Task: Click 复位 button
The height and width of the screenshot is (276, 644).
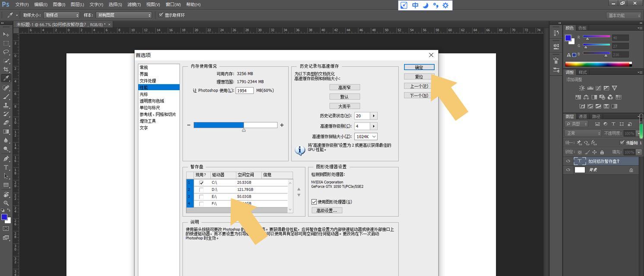Action: [x=419, y=77]
